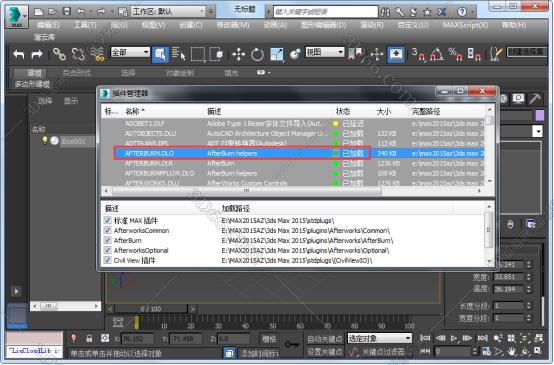Screen dimensions: 554x365
Task: Choose the Rectangular Selection Region tool
Action: click(198, 54)
